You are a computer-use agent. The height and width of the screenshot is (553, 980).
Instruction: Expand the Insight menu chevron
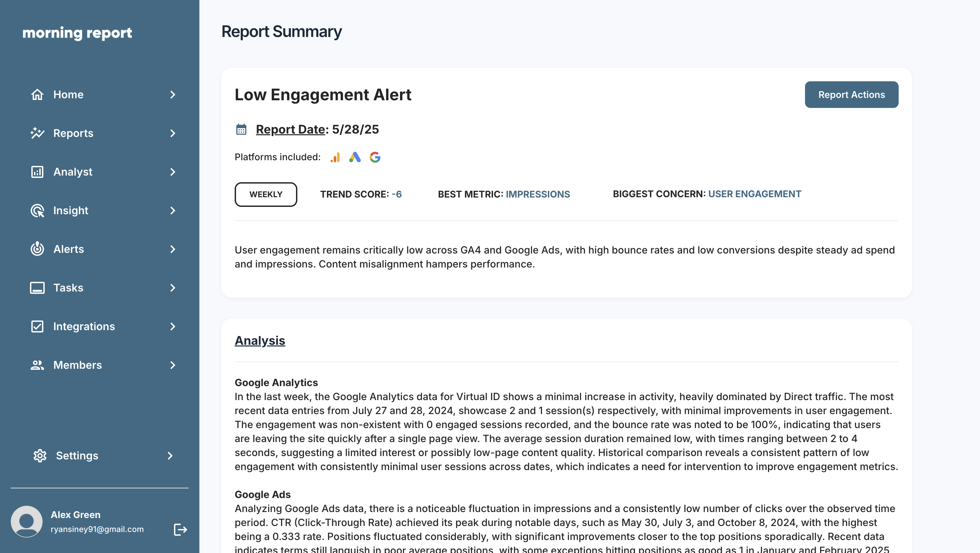click(173, 211)
